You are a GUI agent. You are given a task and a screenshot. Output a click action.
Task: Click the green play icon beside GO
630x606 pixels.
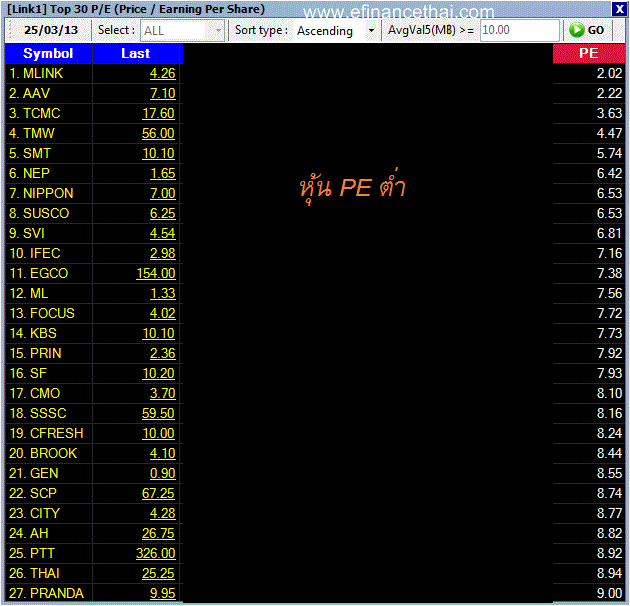click(576, 30)
